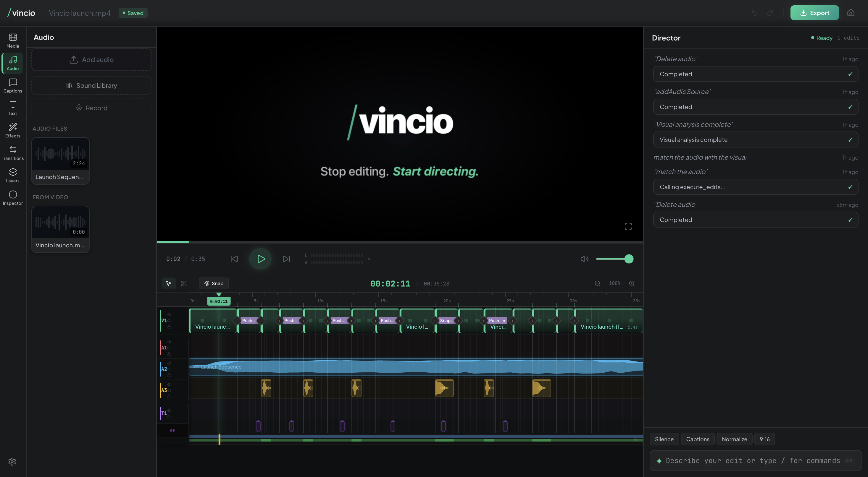The height and width of the screenshot is (477, 868).
Task: Hide track T1 with eye icon
Action: 169,410
